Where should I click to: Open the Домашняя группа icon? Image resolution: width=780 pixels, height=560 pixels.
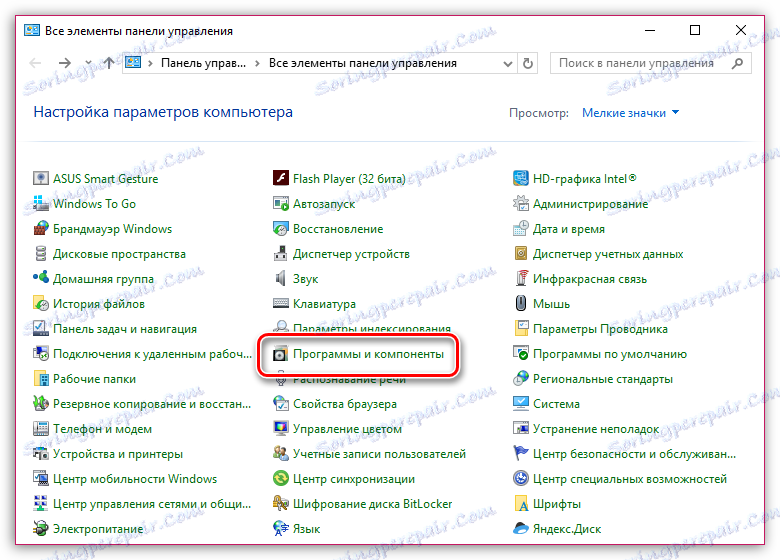[40, 278]
